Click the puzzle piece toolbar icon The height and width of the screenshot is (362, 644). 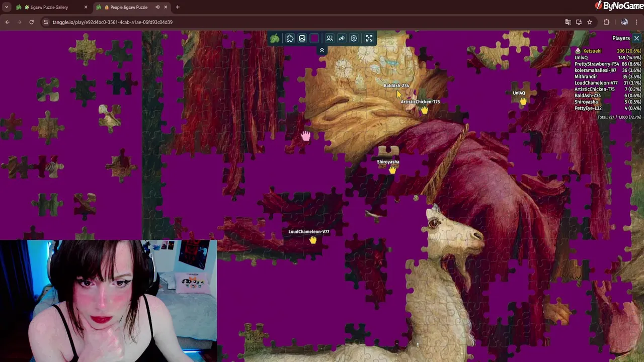click(290, 38)
